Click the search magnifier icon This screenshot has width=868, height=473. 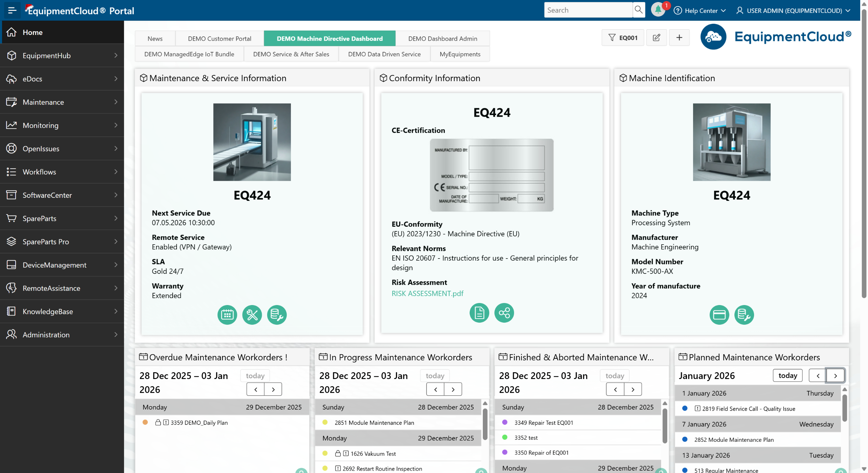pos(638,10)
